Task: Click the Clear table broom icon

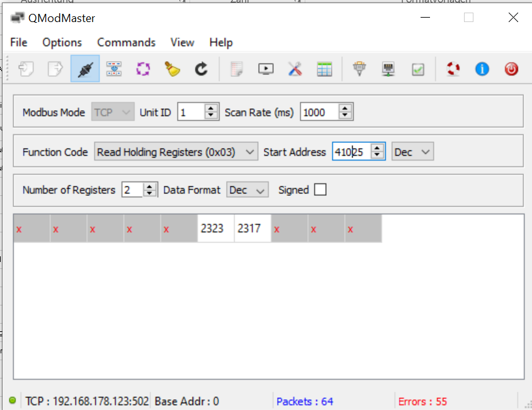Action: click(172, 69)
